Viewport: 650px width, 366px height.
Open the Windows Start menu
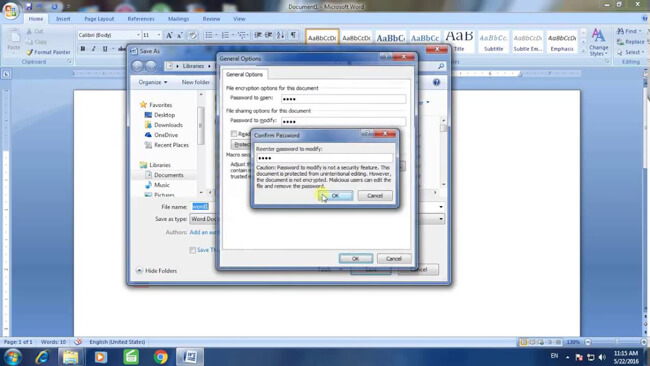pyautogui.click(x=12, y=357)
